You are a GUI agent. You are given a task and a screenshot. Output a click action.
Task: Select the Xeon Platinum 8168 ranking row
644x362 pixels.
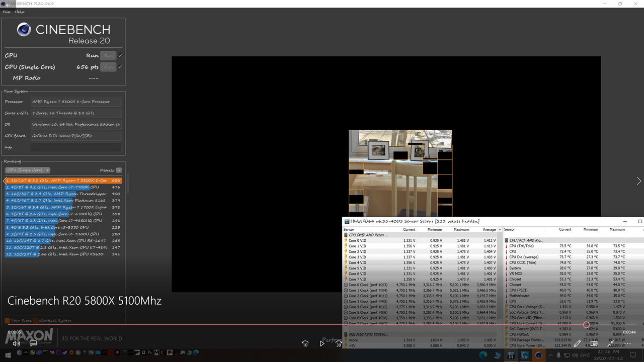[x=63, y=200]
